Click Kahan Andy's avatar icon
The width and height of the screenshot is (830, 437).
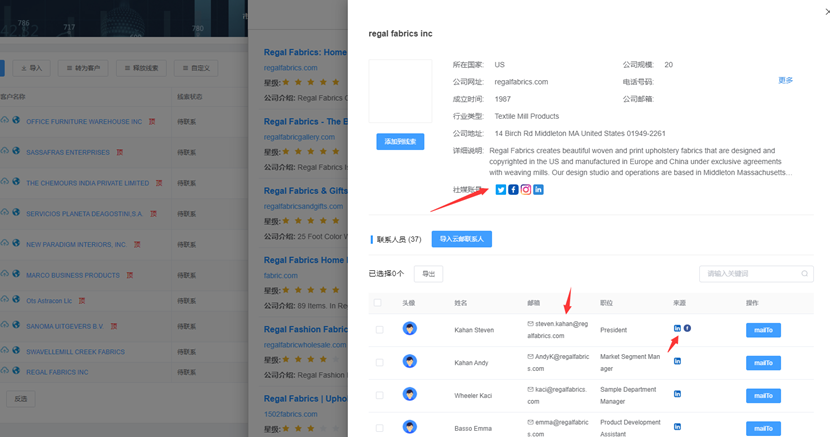pos(409,361)
